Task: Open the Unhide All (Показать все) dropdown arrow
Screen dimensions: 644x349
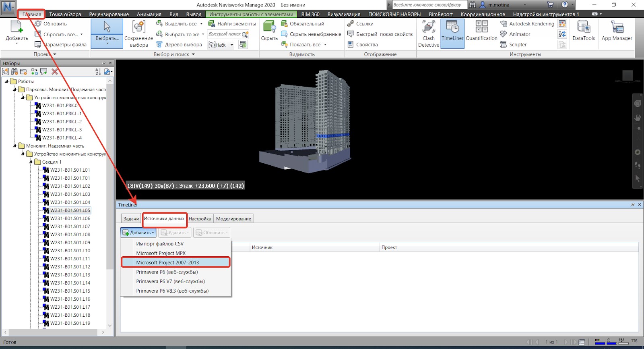Action: pyautogui.click(x=325, y=45)
